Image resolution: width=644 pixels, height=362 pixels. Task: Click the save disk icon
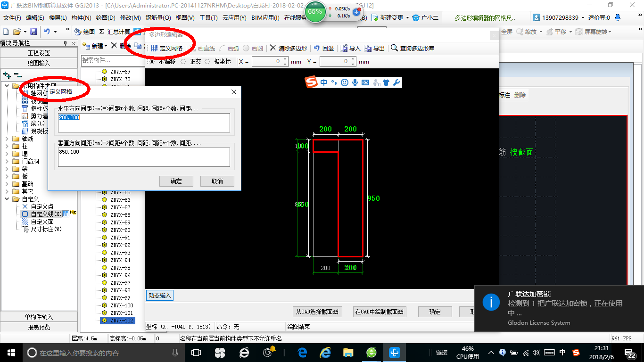(33, 32)
